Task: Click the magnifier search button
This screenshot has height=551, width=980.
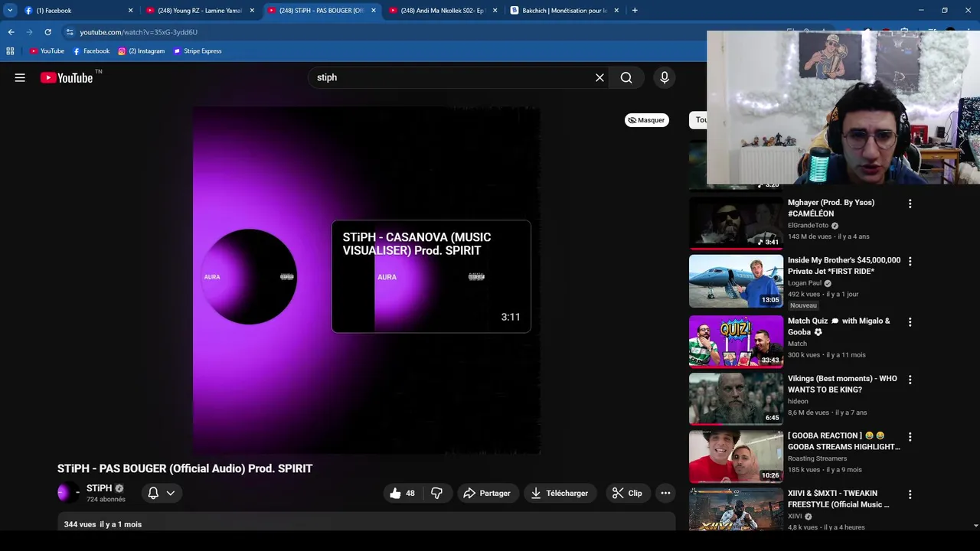Action: (x=626, y=77)
